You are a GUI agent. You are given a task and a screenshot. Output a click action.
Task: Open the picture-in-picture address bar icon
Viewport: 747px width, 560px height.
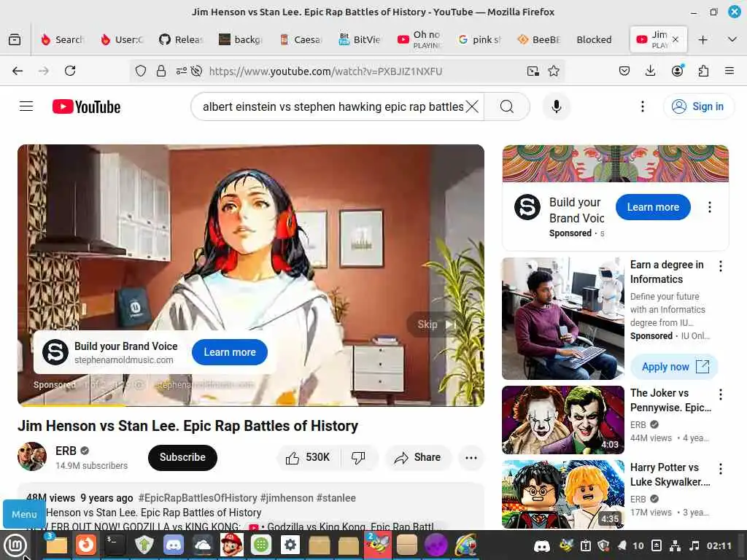[533, 71]
